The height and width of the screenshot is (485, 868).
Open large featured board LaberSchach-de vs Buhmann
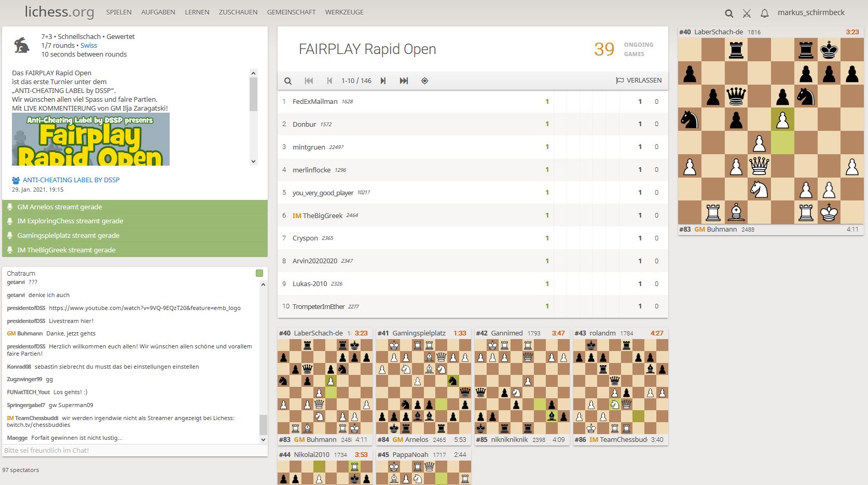[771, 131]
